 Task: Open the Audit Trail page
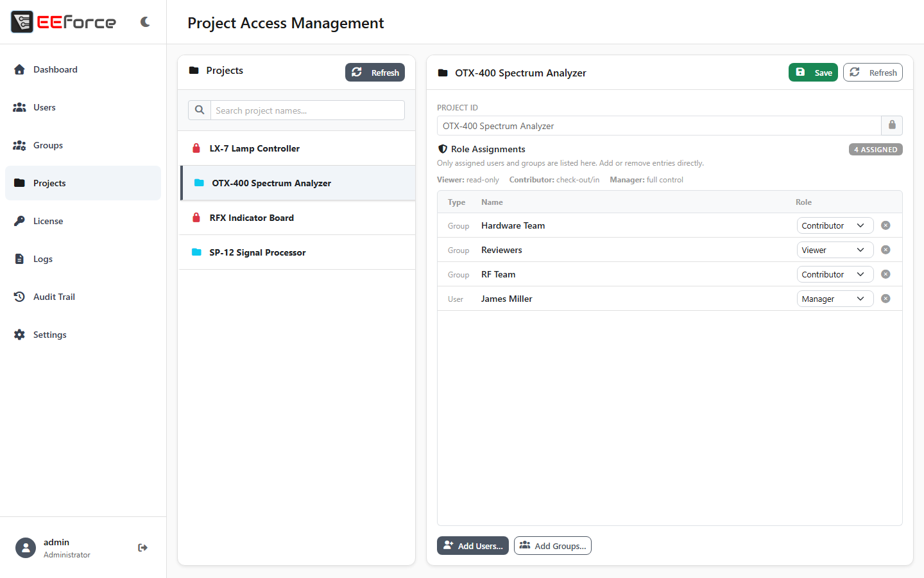(83, 297)
